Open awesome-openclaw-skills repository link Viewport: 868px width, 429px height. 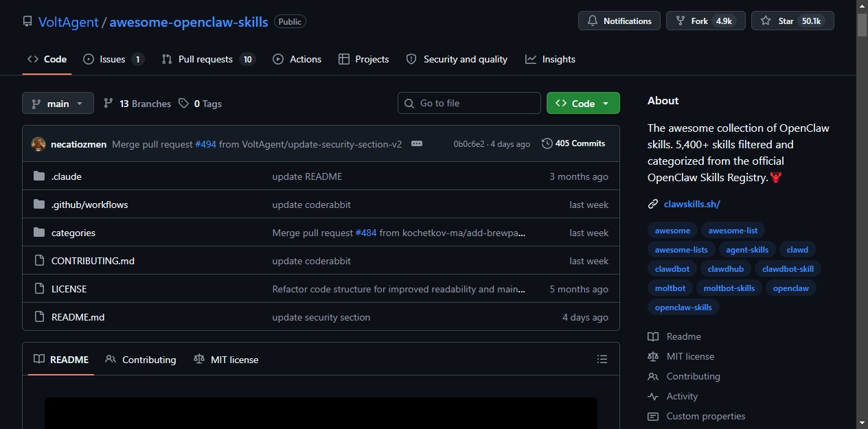coord(189,21)
